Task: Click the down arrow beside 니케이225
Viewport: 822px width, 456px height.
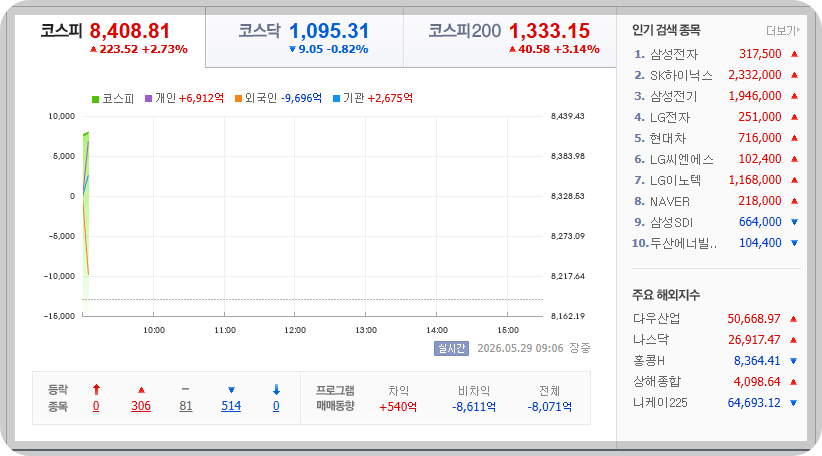Action: tap(794, 403)
